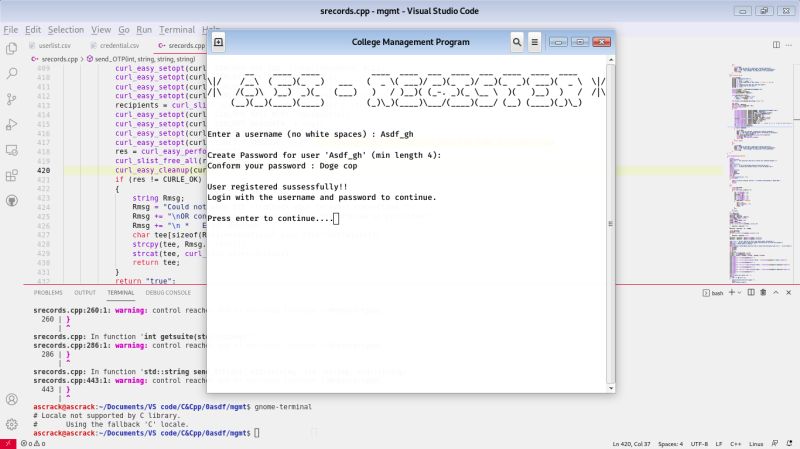The image size is (800, 449).
Task: Open the Go menu
Action: coord(124,30)
